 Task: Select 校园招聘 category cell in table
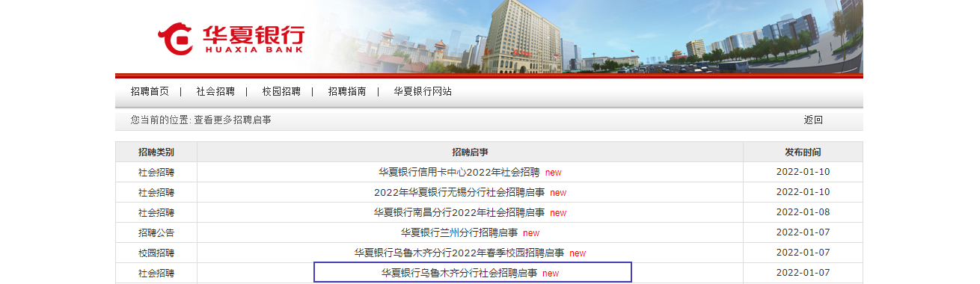click(x=156, y=253)
